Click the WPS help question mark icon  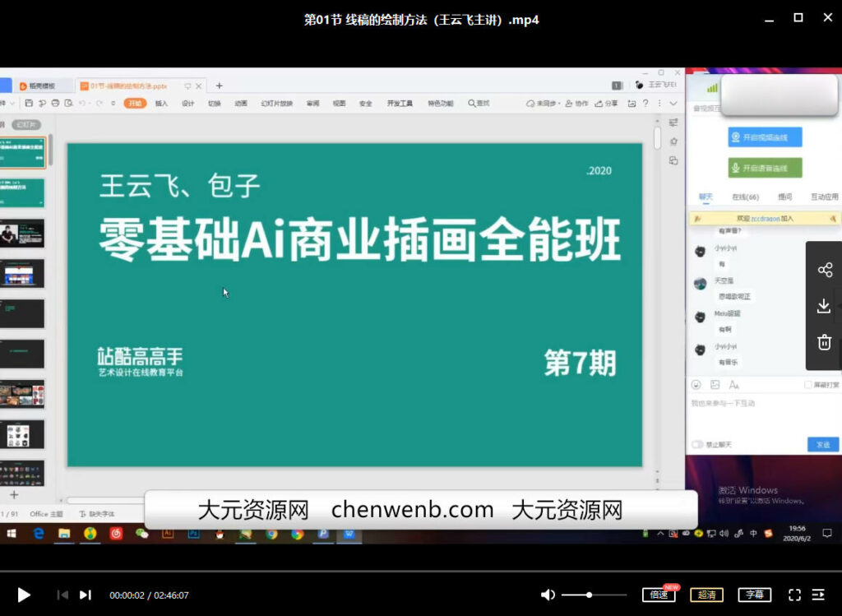point(646,103)
